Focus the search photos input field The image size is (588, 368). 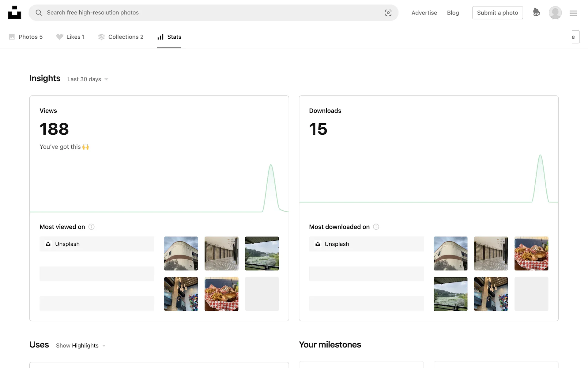tap(213, 13)
